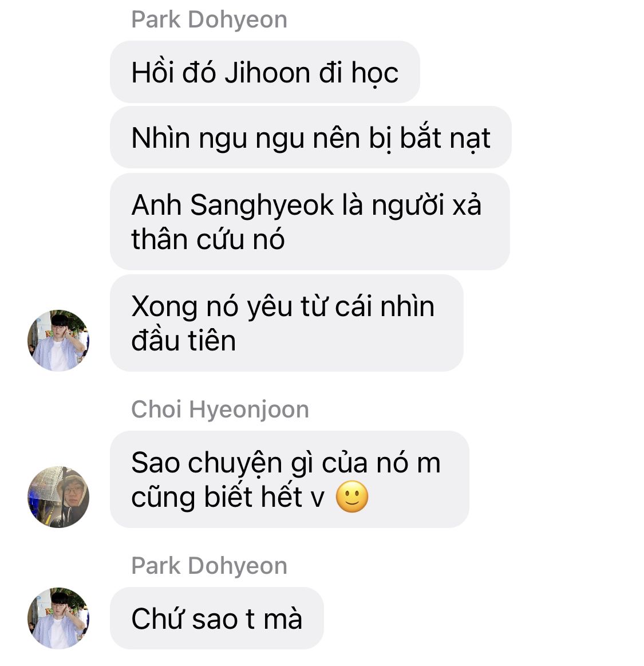The image size is (644, 666).
Task: Tap the 'Sao chuyện gì của nó' message bubble
Action: pyautogui.click(x=290, y=479)
